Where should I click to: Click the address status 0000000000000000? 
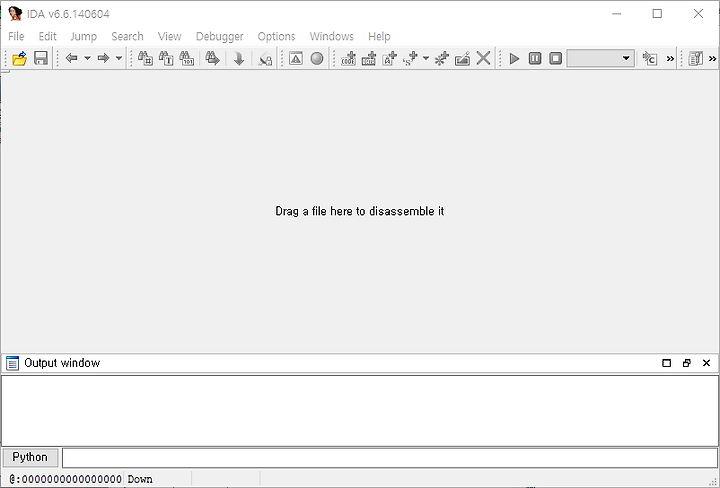click(x=66, y=479)
